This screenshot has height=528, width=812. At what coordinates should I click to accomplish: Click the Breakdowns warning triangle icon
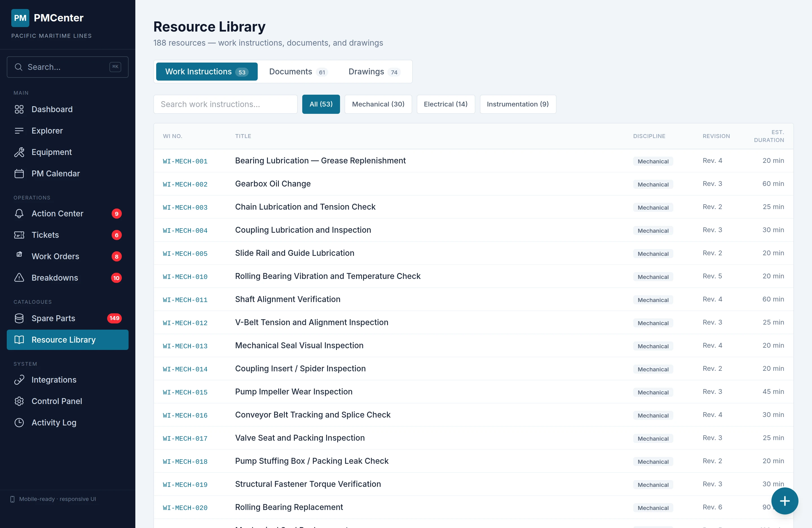[19, 278]
